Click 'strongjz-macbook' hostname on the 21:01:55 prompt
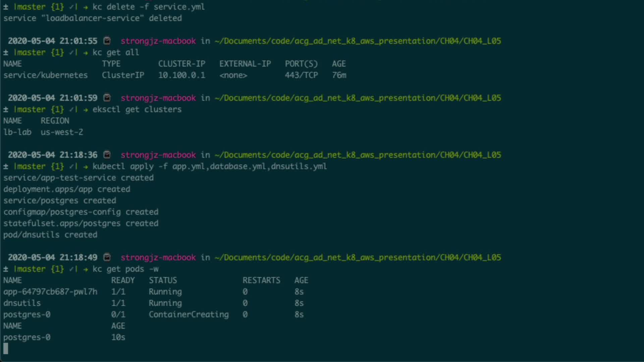This screenshot has width=644, height=362. coord(158,41)
